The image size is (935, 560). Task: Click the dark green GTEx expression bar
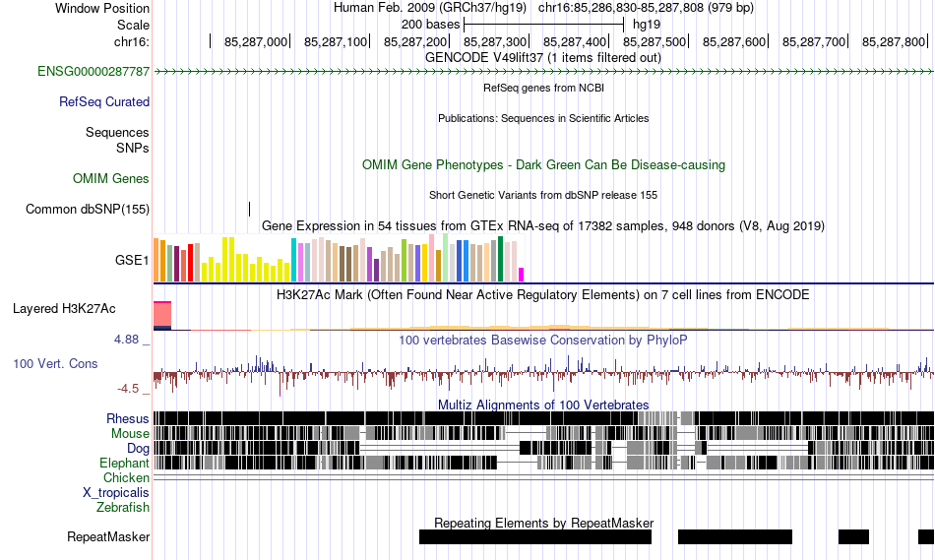[500, 259]
